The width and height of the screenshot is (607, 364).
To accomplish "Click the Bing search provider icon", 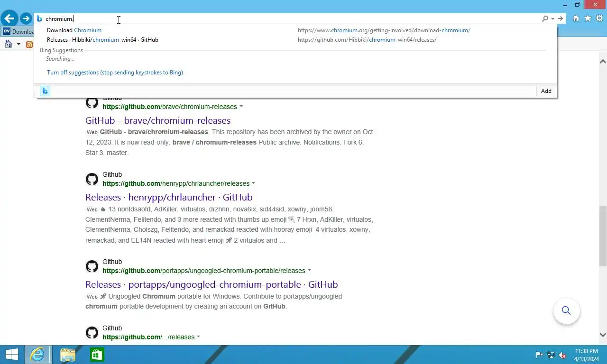I will (45, 91).
